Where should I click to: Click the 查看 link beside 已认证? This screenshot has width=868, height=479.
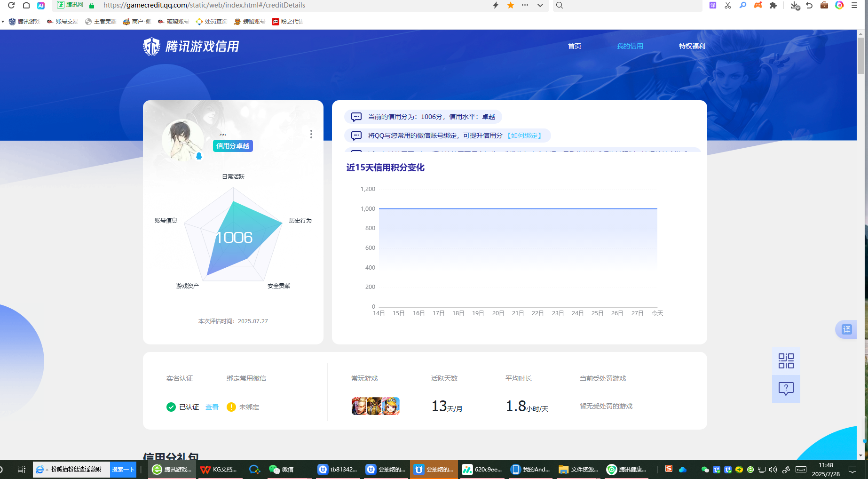click(x=212, y=407)
